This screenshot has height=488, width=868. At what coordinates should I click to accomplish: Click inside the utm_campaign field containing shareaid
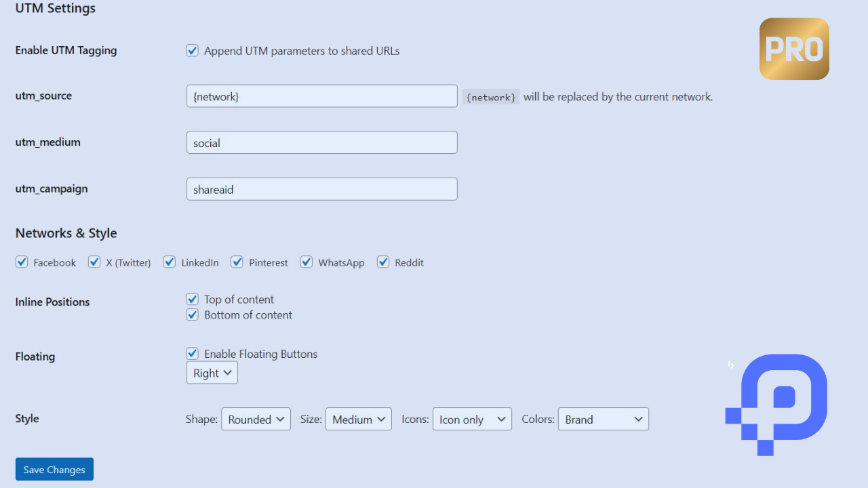click(x=321, y=188)
